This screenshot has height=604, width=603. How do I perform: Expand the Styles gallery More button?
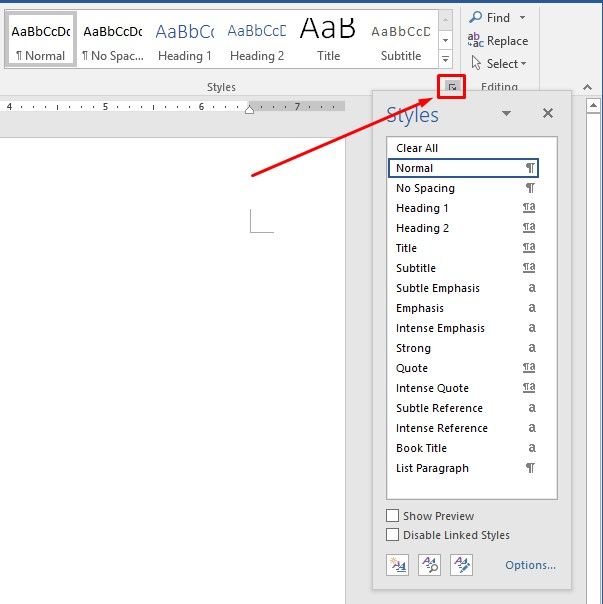[445, 60]
